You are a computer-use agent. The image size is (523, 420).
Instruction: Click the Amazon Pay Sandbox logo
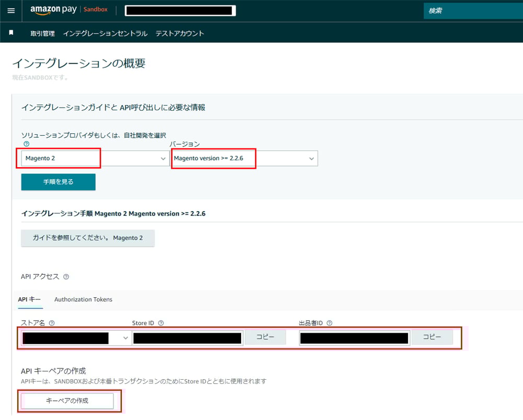click(69, 10)
